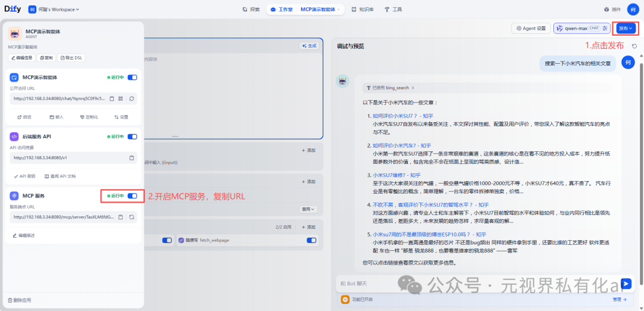The height and width of the screenshot is (311, 644).
Task: Open API 密钥 management
Action: pos(24,176)
